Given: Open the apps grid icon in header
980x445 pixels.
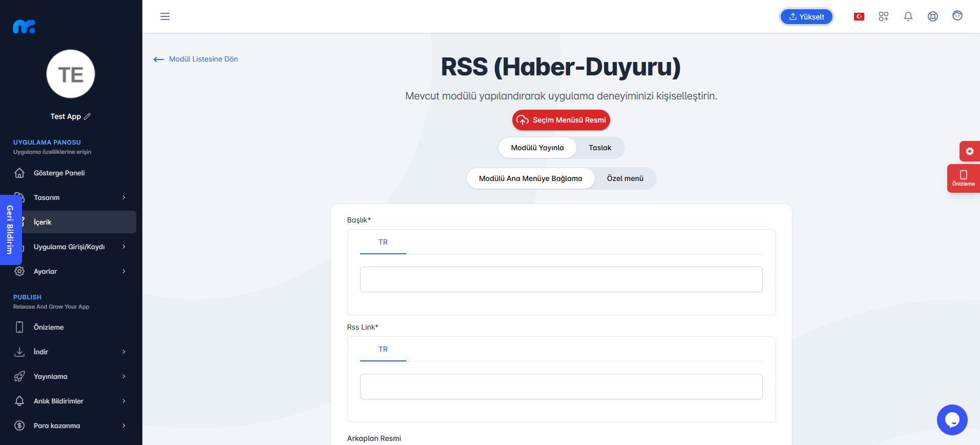Looking at the screenshot, I should click(884, 16).
